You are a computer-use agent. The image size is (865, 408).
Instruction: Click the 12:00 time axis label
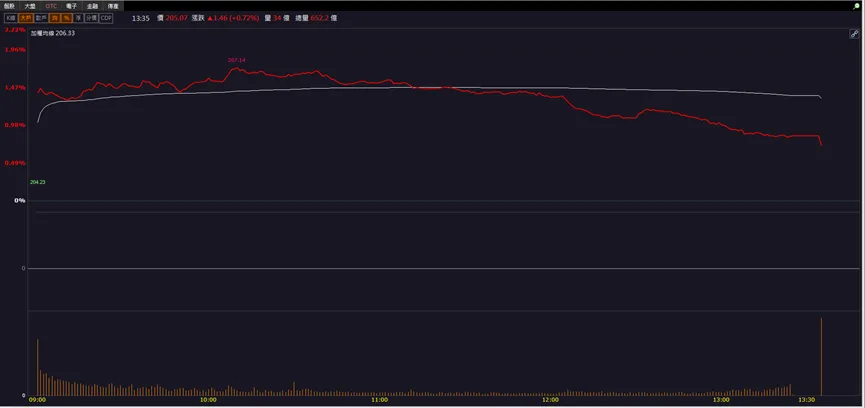pyautogui.click(x=550, y=400)
